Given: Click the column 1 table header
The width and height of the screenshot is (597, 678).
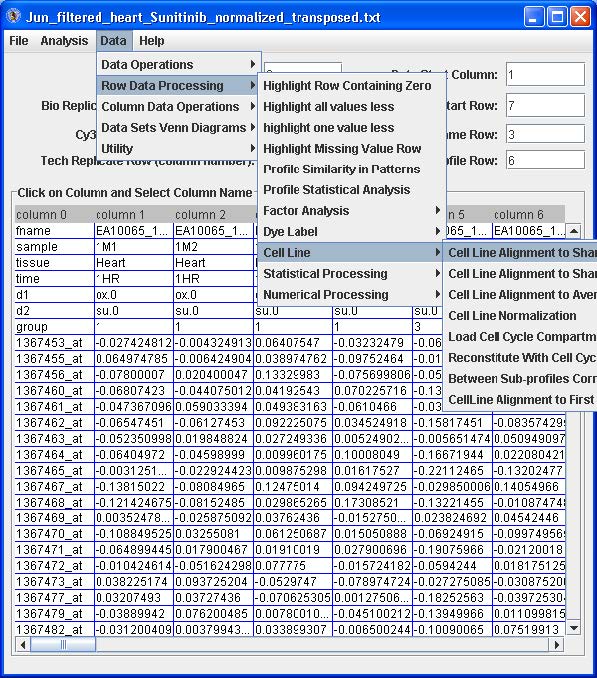Looking at the screenshot, I should [134, 214].
